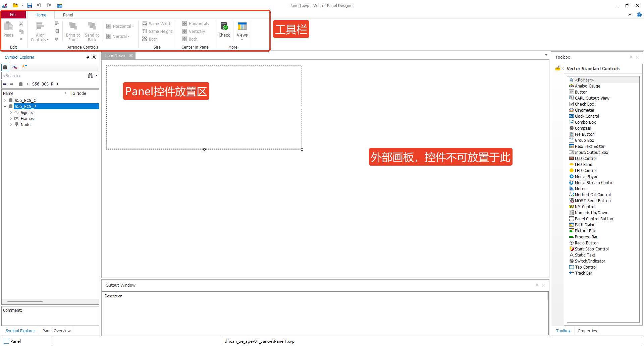Open the Vertical spacing dropdown
This screenshot has width=644, height=346.
tap(118, 37)
